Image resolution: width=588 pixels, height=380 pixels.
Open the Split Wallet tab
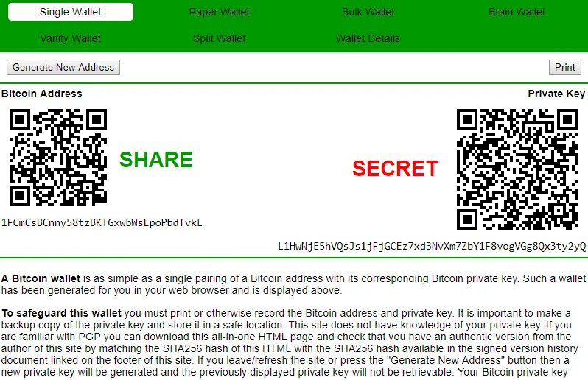click(219, 38)
